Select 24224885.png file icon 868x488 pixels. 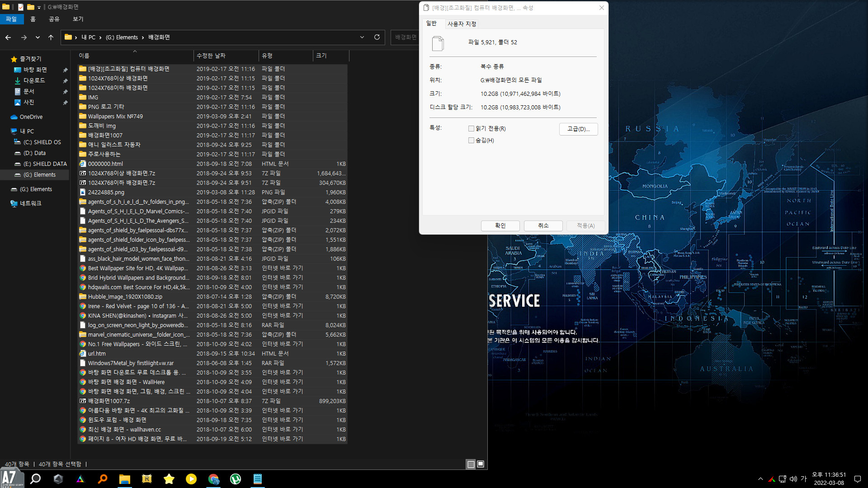tap(83, 192)
